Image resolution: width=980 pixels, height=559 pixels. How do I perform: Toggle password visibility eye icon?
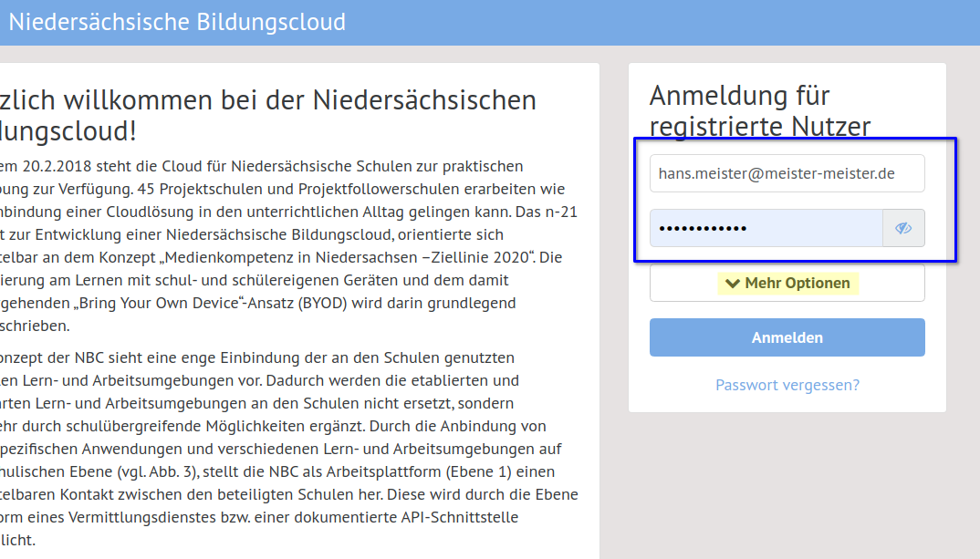click(903, 228)
